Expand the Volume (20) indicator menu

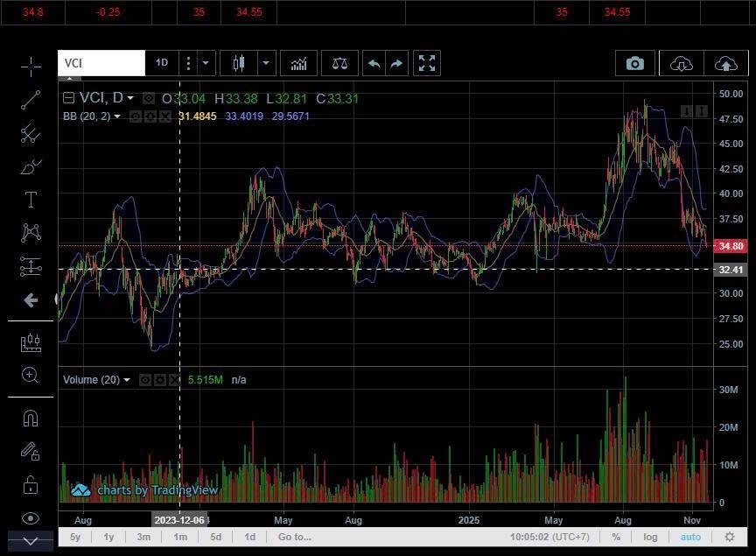pos(127,380)
